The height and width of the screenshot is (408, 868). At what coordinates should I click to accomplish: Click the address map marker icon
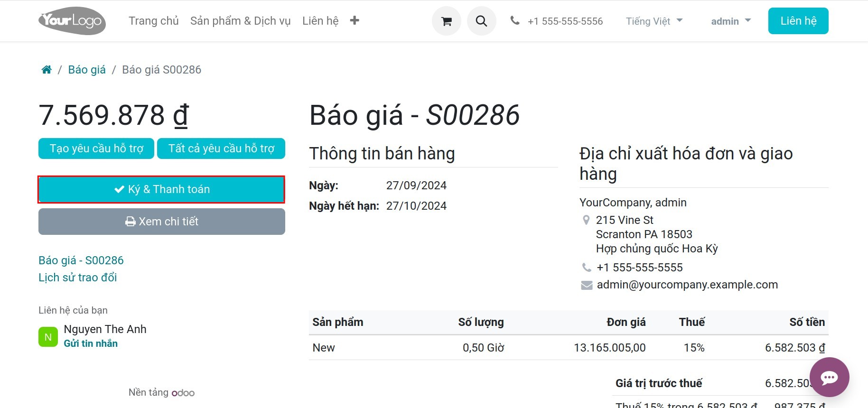[586, 220]
